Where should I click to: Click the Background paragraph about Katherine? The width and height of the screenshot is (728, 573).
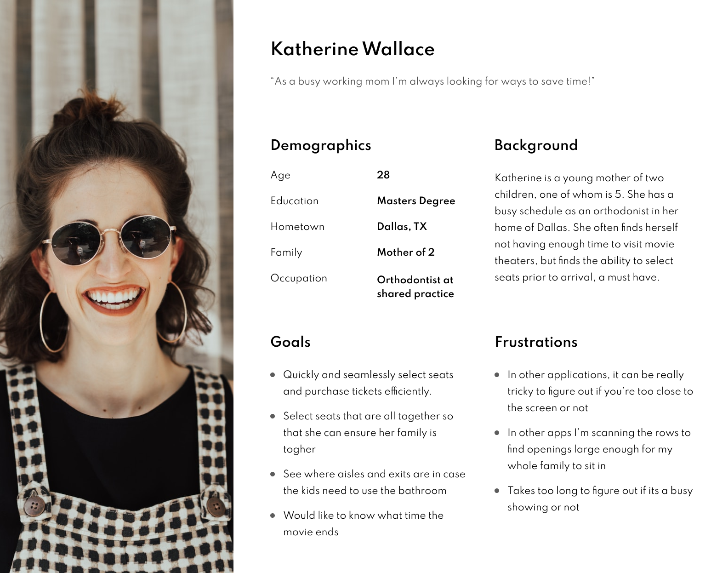(586, 228)
